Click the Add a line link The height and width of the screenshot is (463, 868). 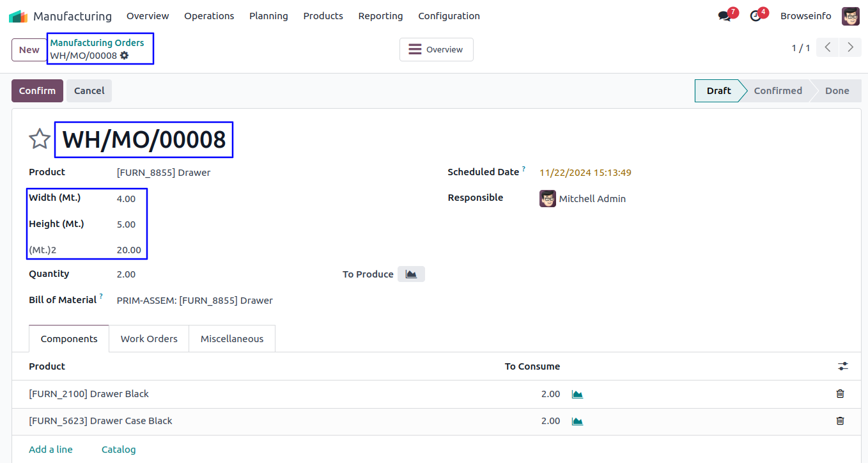point(50,450)
